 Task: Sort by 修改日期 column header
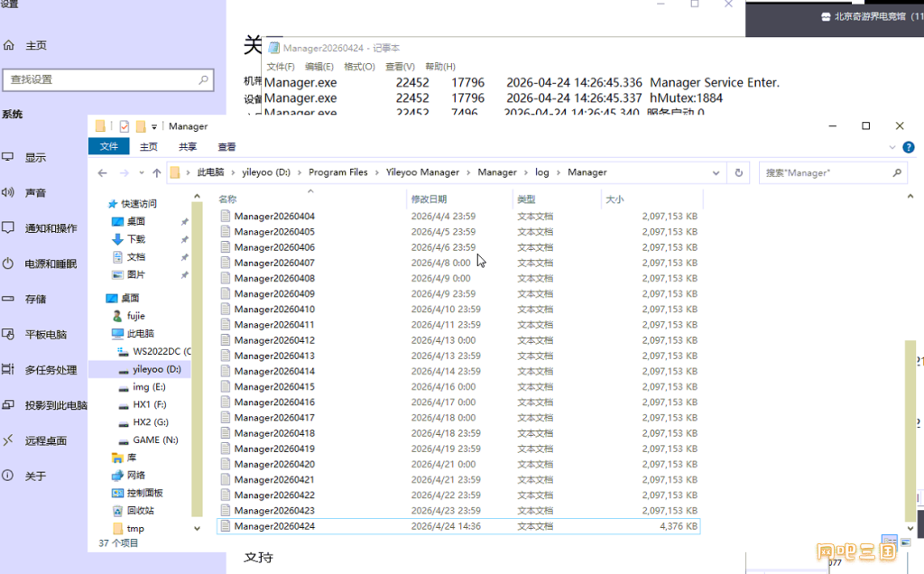[x=459, y=199]
